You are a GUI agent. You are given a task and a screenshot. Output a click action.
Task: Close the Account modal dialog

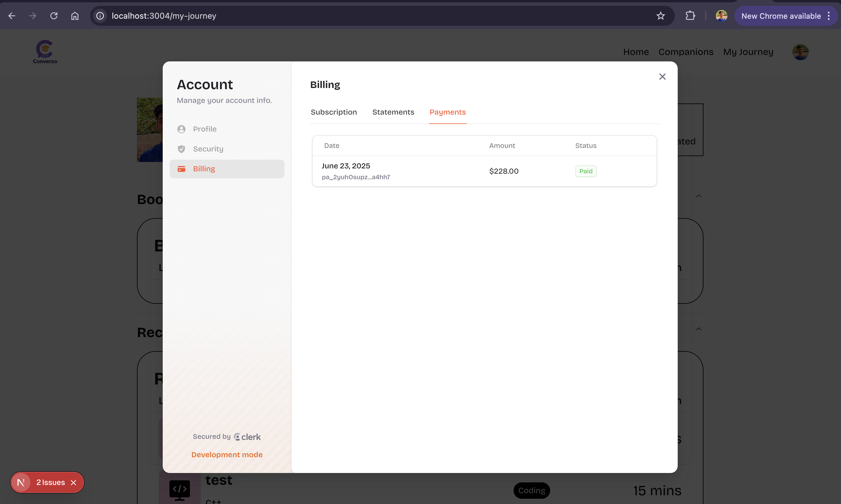tap(662, 77)
